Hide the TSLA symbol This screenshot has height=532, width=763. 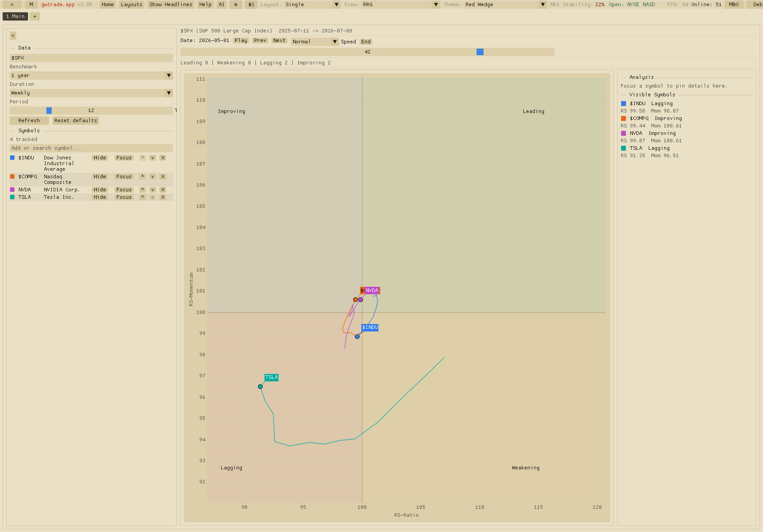click(x=100, y=197)
